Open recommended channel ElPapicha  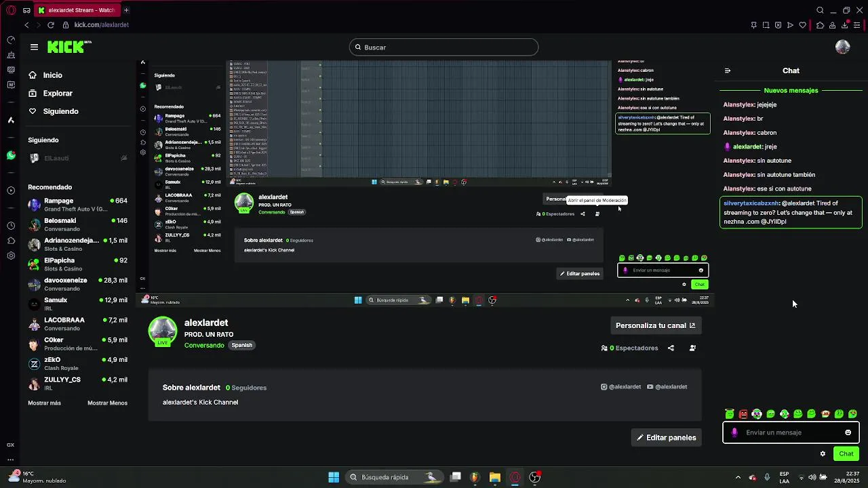(x=77, y=264)
